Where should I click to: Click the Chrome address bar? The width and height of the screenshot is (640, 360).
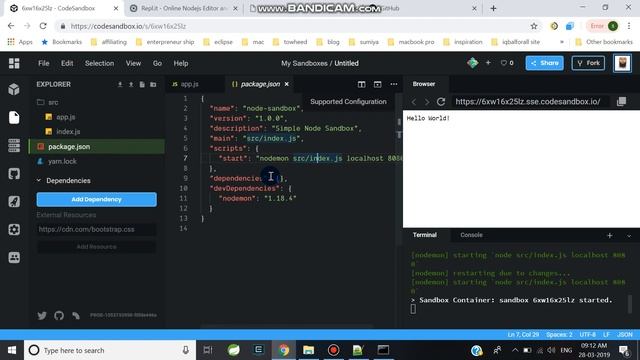click(294, 26)
